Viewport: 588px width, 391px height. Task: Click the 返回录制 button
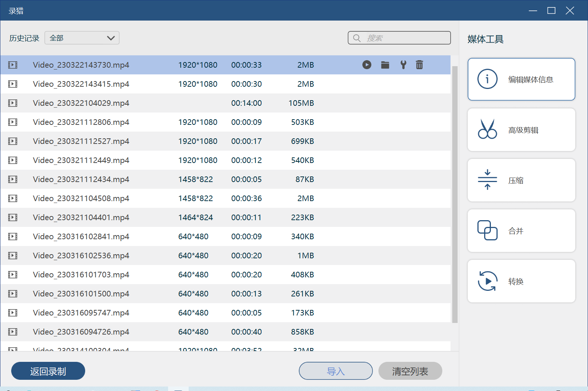coord(48,371)
